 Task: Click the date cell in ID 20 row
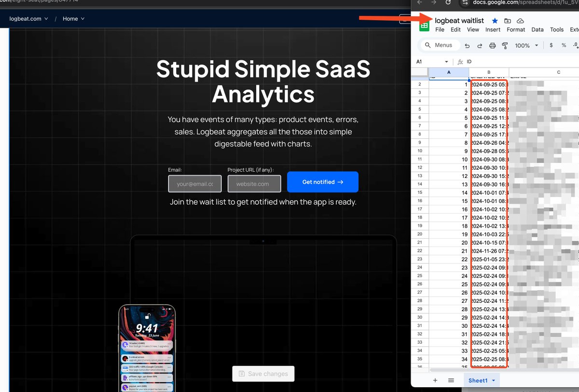489,243
